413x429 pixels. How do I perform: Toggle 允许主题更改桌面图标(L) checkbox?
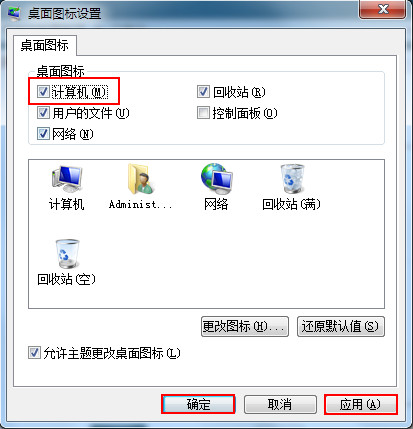(34, 353)
